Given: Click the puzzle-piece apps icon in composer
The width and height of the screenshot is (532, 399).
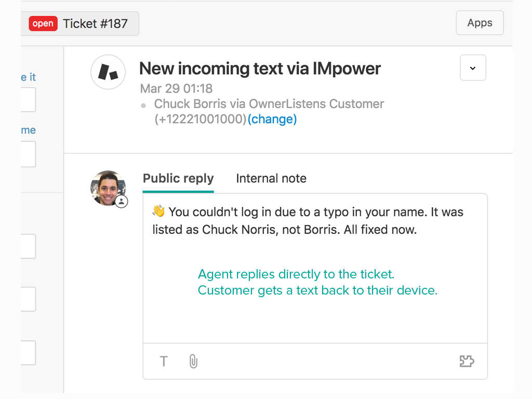Looking at the screenshot, I should tap(467, 362).
